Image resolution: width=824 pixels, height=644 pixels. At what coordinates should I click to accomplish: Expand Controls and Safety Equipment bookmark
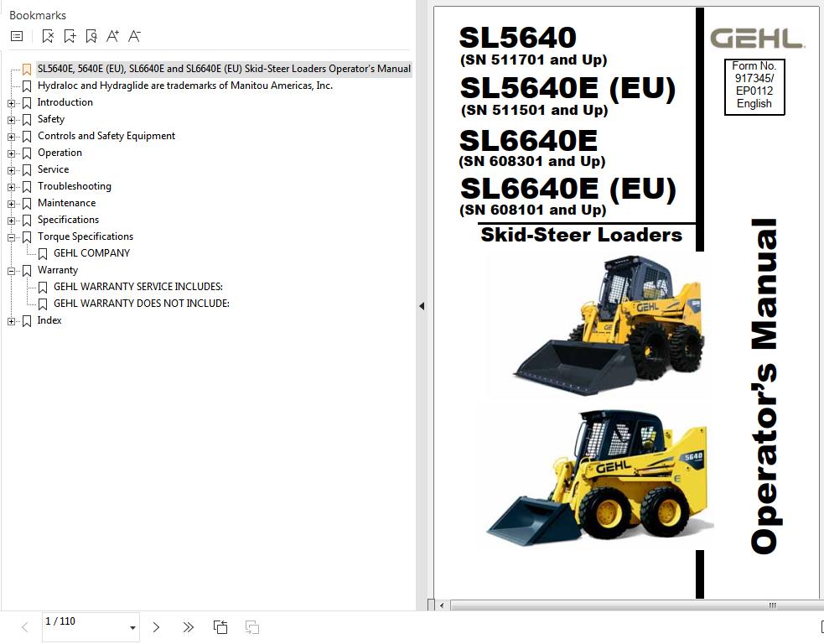11,138
